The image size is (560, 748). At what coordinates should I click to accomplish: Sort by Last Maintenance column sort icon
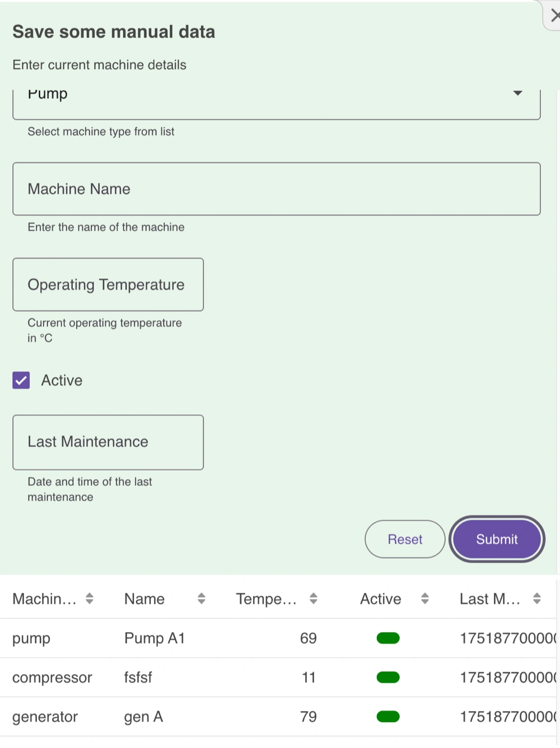point(537,599)
